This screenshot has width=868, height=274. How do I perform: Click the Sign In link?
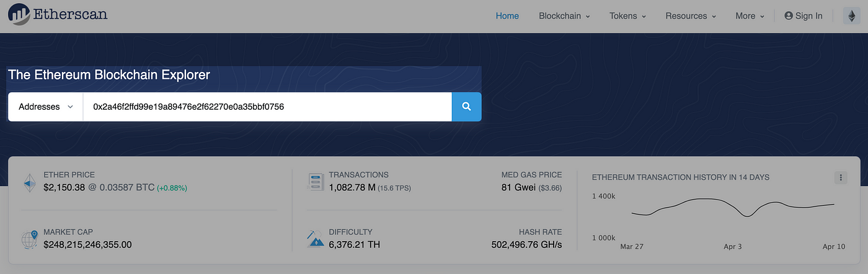pos(804,16)
